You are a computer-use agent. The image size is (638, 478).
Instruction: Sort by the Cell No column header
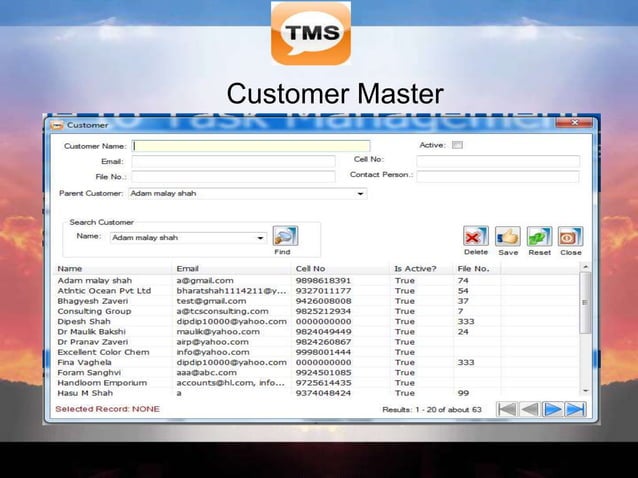coord(341,269)
